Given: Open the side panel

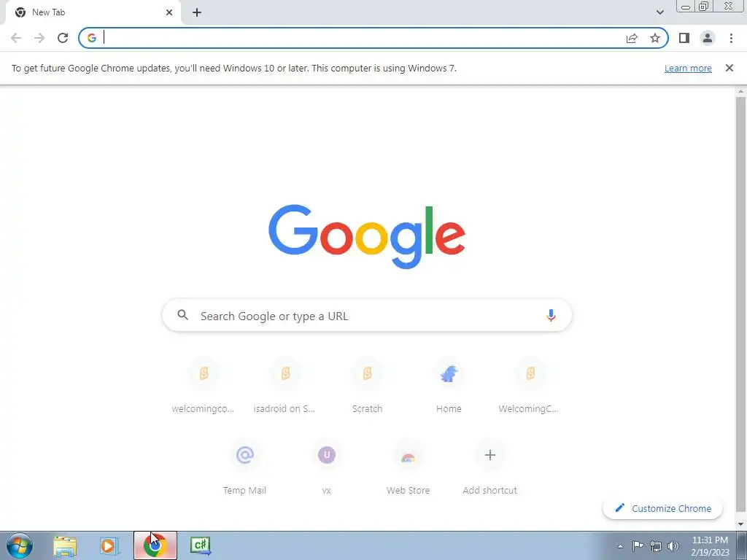Looking at the screenshot, I should click(684, 38).
